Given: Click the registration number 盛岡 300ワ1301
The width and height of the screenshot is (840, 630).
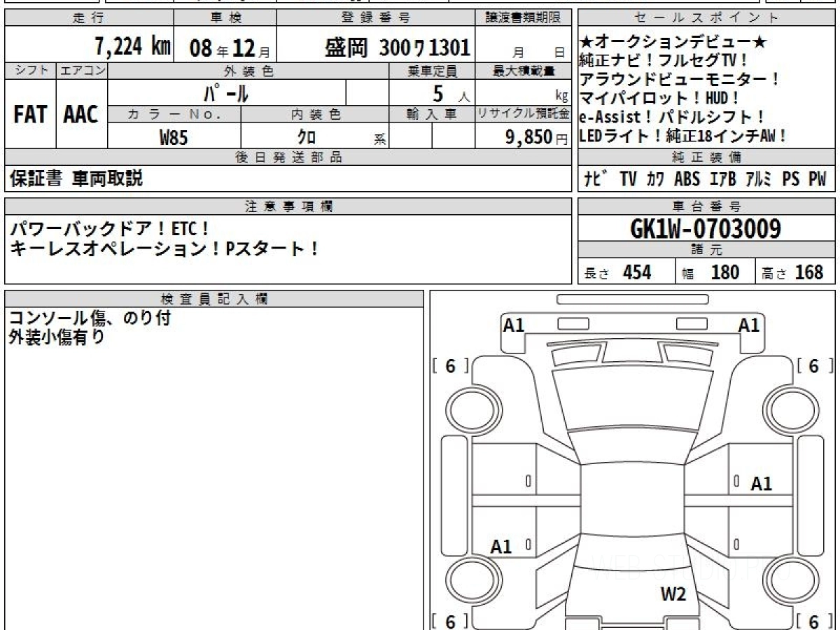Looking at the screenshot, I should (x=397, y=48).
